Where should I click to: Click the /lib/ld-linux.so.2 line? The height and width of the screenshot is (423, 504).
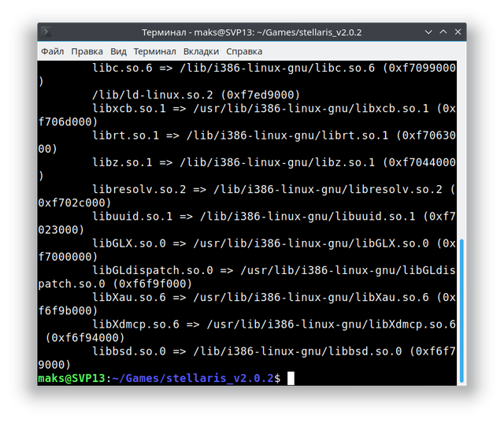196,95
